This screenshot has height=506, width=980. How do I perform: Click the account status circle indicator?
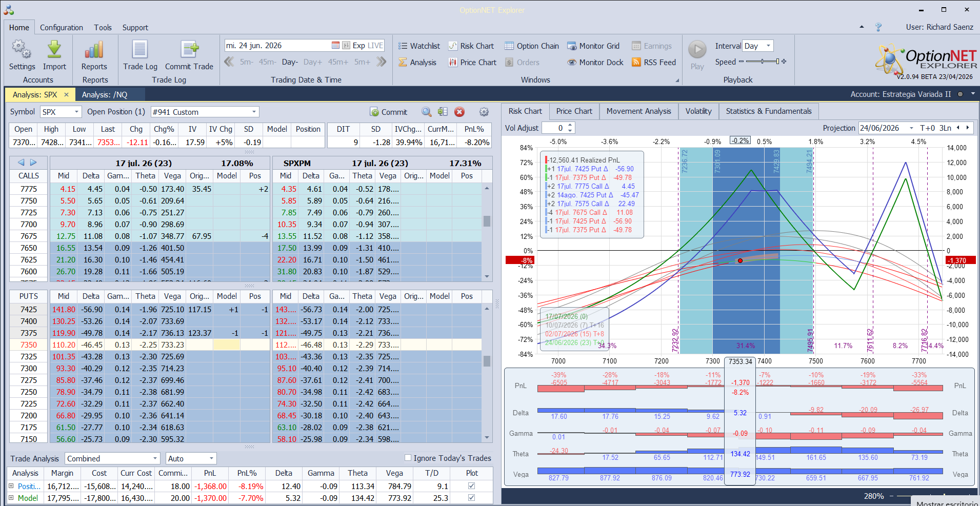[x=960, y=94]
